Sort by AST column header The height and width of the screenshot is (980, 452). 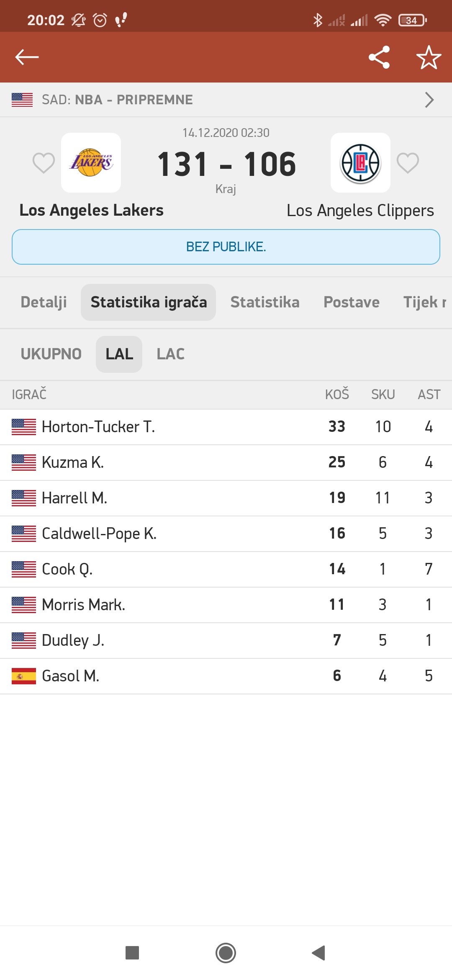[429, 394]
